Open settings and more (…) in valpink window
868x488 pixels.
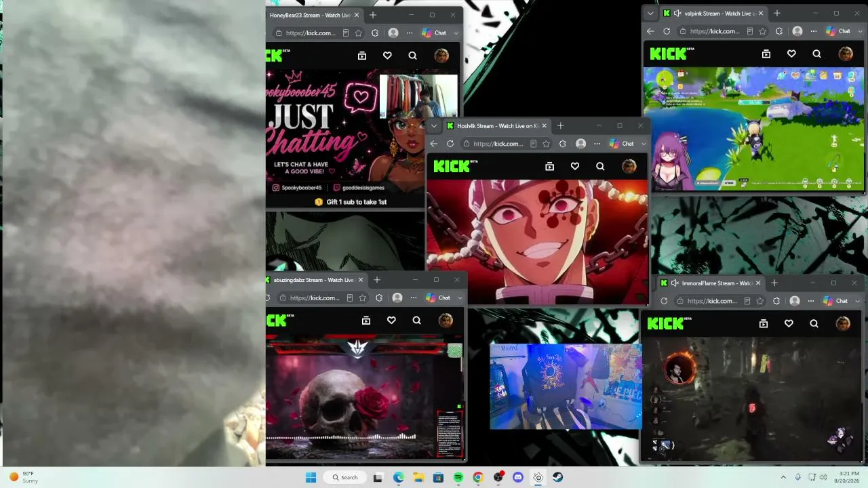[814, 31]
